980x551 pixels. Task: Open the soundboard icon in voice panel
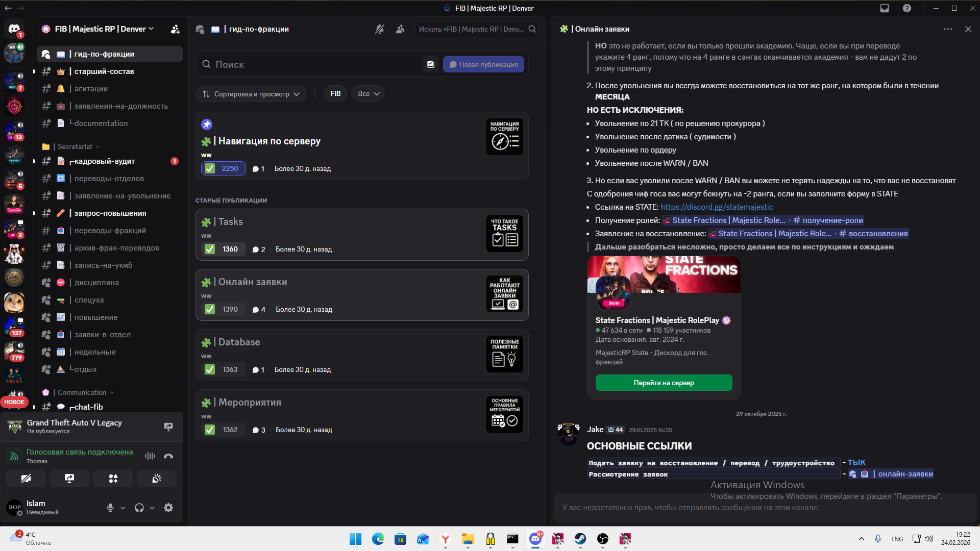[x=157, y=479]
